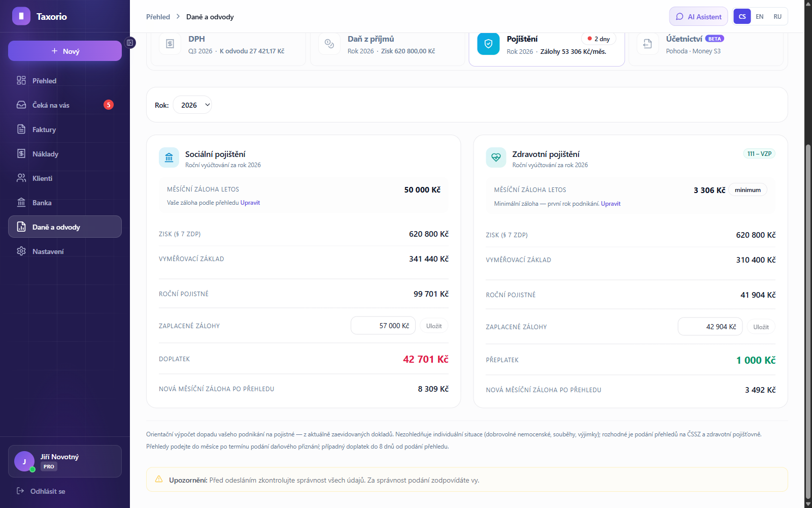Open the Přehled dashboard icon in sidebar
This screenshot has height=508, width=812.
[x=21, y=80]
